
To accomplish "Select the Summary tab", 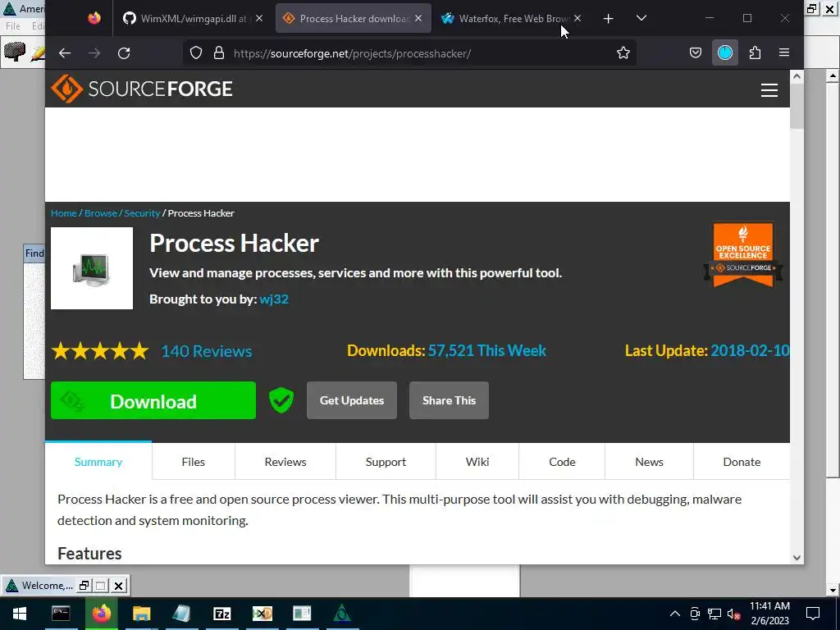I will (x=98, y=462).
